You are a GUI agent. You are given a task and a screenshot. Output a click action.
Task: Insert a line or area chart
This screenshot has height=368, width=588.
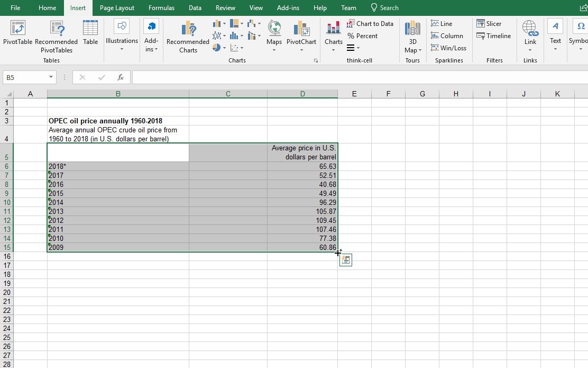(x=217, y=35)
